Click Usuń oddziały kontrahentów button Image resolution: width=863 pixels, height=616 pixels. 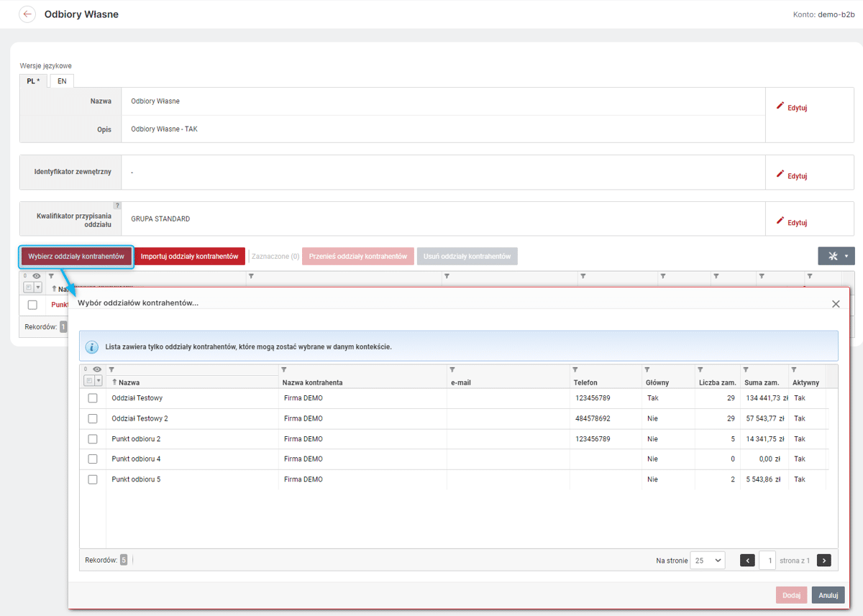[467, 257]
